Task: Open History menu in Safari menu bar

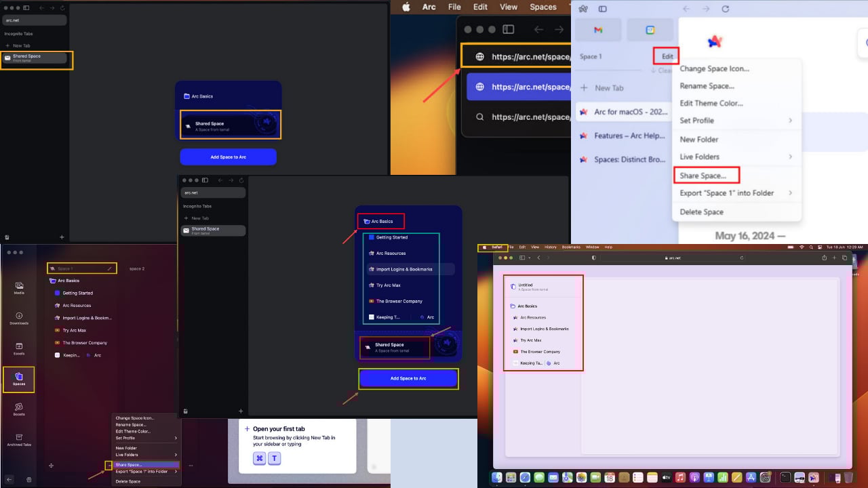Action: 551,247
